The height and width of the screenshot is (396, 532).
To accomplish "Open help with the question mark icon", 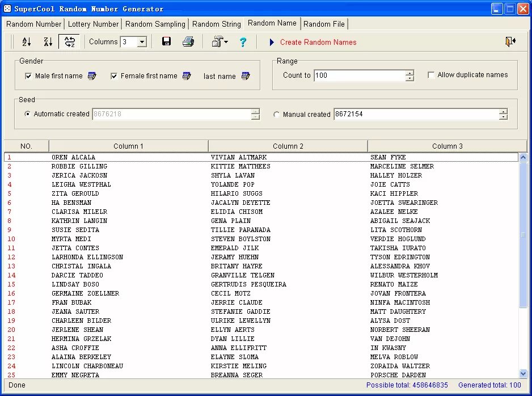I will [243, 42].
